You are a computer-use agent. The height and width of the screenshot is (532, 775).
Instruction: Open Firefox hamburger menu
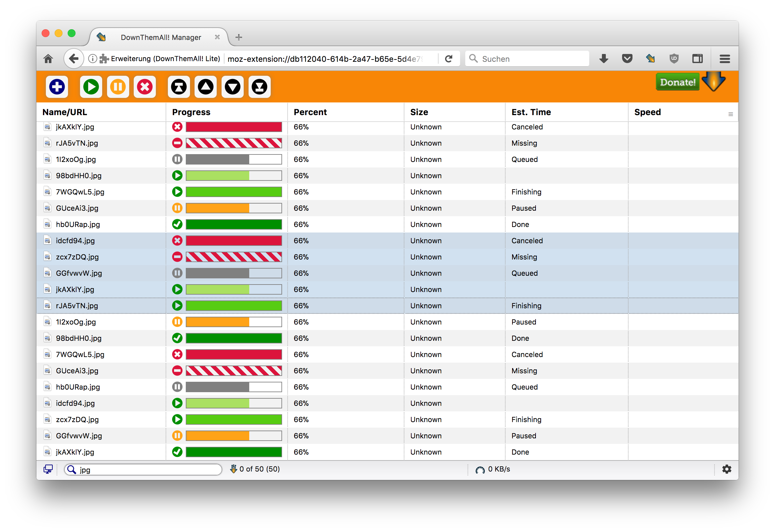(725, 59)
